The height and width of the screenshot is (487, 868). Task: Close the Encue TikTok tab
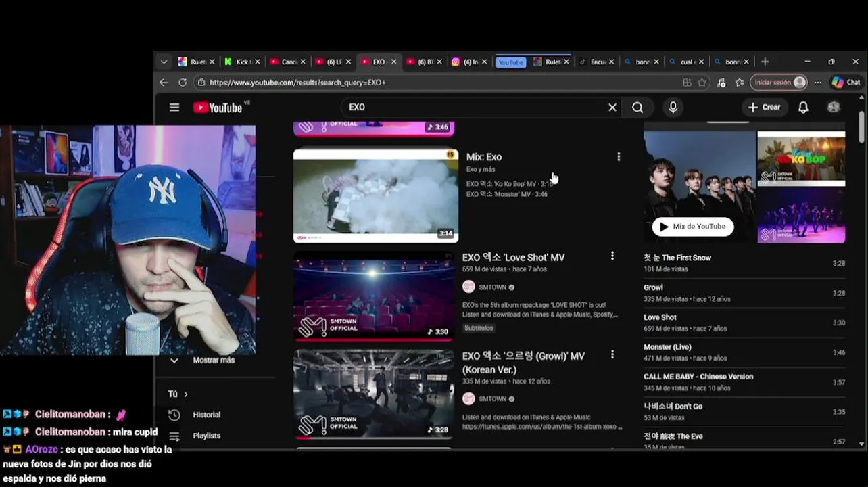[x=612, y=62]
